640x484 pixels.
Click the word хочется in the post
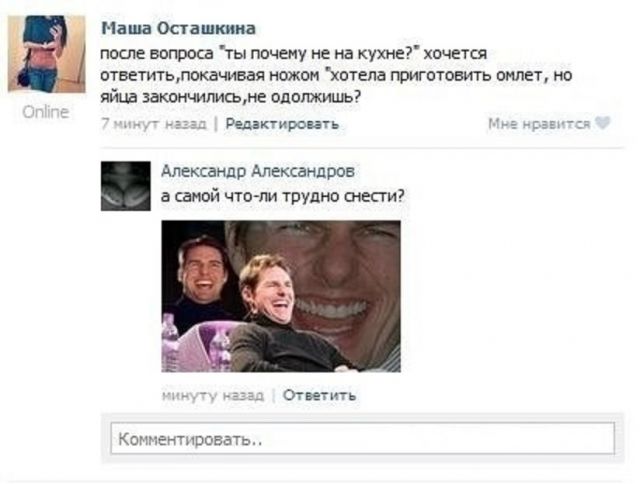pos(455,54)
